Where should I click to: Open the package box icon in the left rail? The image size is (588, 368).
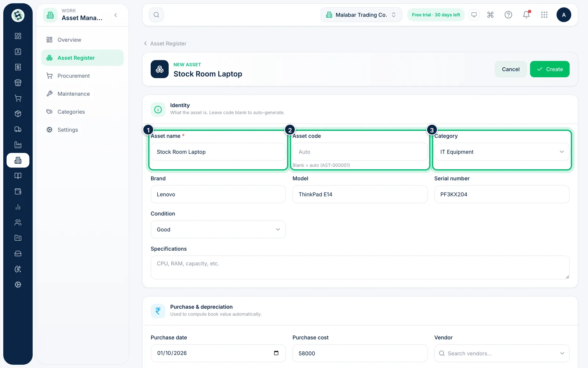tap(18, 114)
